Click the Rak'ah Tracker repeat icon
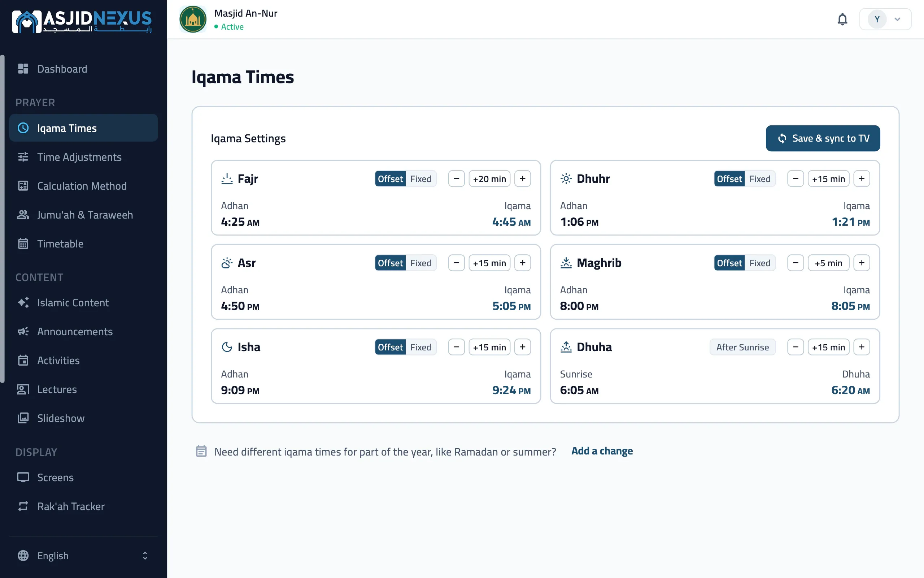The image size is (924, 578). coord(23,506)
